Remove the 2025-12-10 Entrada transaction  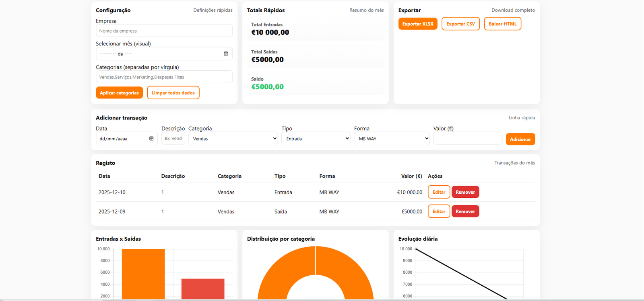[465, 192]
